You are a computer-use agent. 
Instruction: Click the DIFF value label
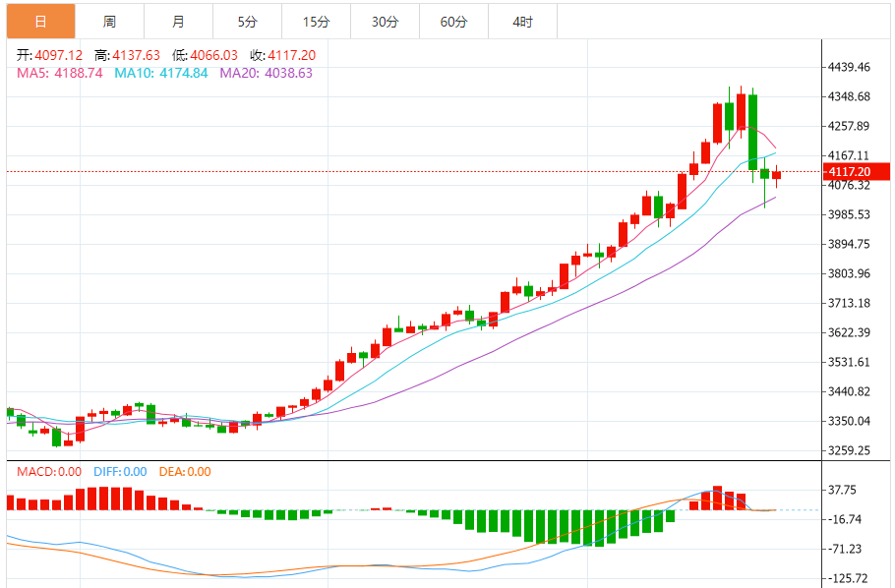tap(120, 472)
